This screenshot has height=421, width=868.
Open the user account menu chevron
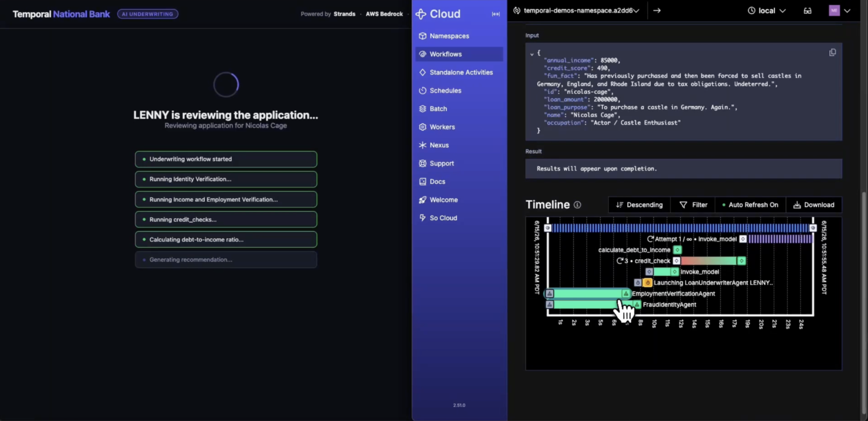(x=847, y=11)
